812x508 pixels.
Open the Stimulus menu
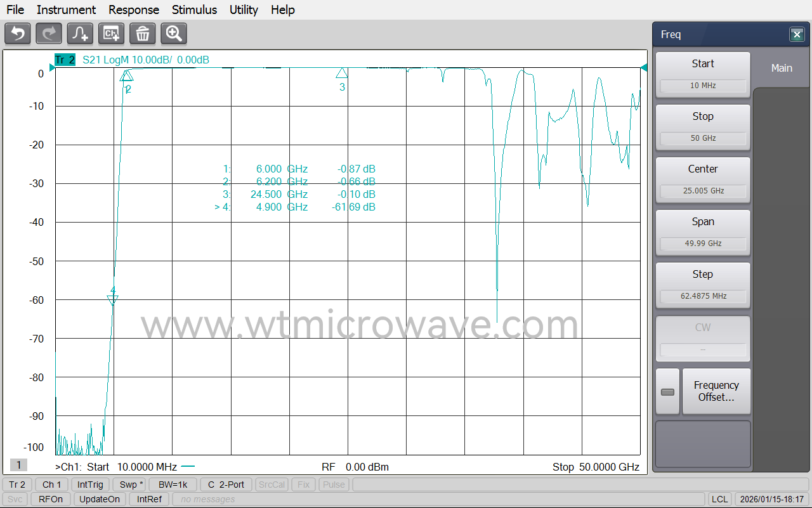click(194, 10)
